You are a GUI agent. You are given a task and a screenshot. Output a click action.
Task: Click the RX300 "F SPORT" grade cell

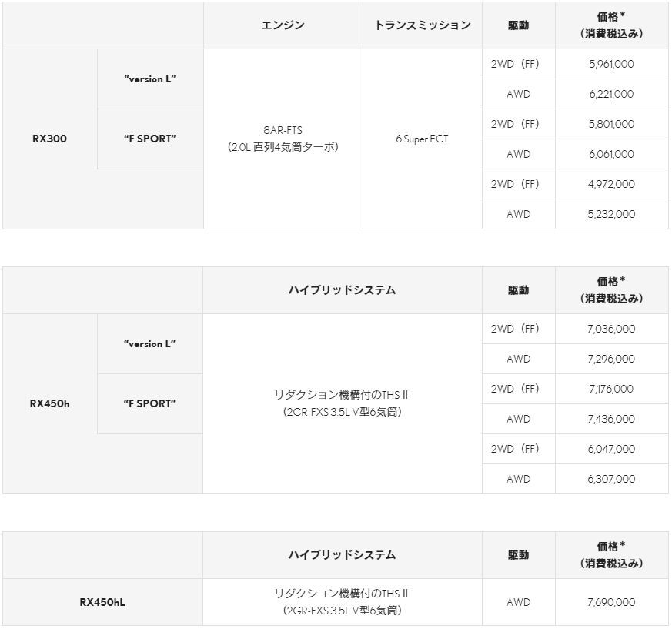150,139
